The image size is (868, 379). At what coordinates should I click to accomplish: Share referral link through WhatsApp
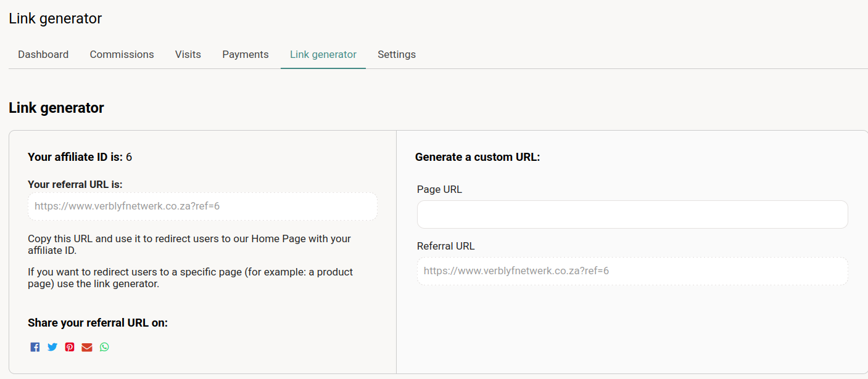(x=104, y=347)
